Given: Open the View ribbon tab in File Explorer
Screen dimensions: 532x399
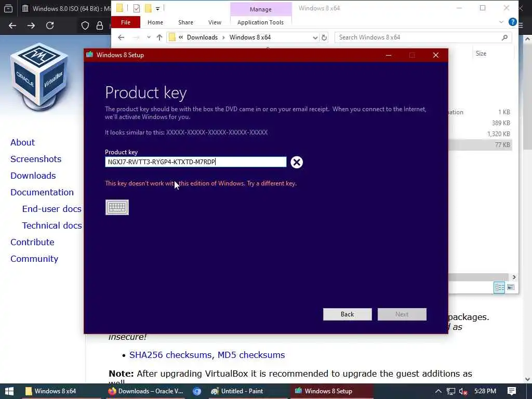Looking at the screenshot, I should point(215,22).
